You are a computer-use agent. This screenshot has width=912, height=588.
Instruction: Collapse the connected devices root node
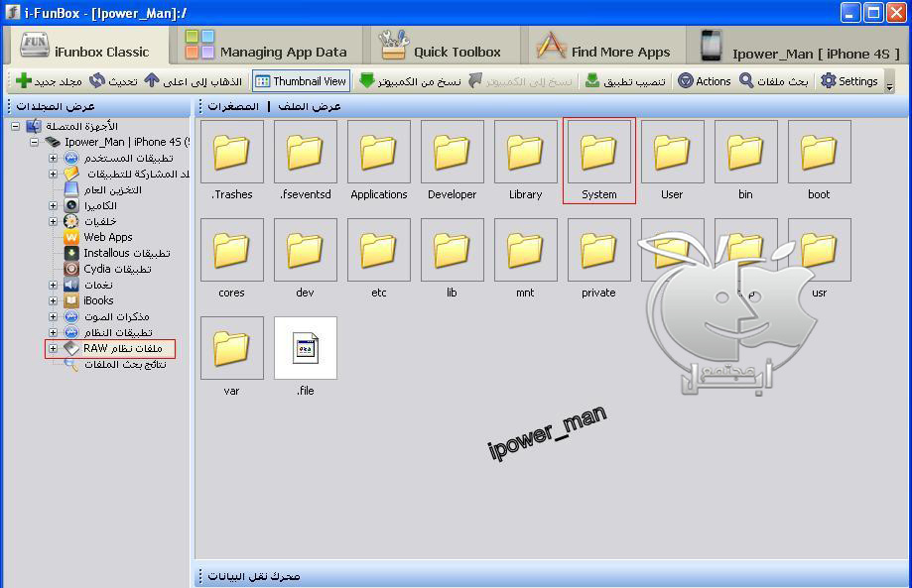point(16,126)
